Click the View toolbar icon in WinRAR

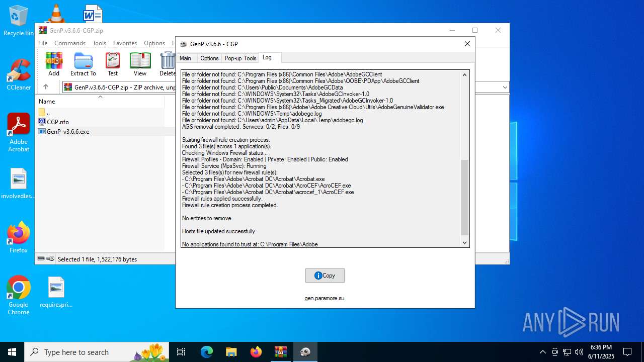tap(140, 64)
